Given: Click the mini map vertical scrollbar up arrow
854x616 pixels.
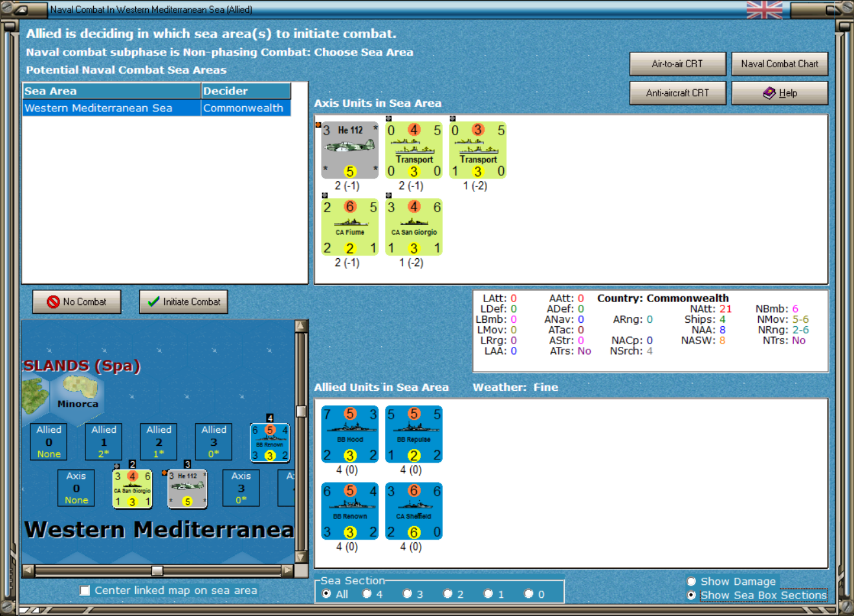Looking at the screenshot, I should pyautogui.click(x=301, y=325).
